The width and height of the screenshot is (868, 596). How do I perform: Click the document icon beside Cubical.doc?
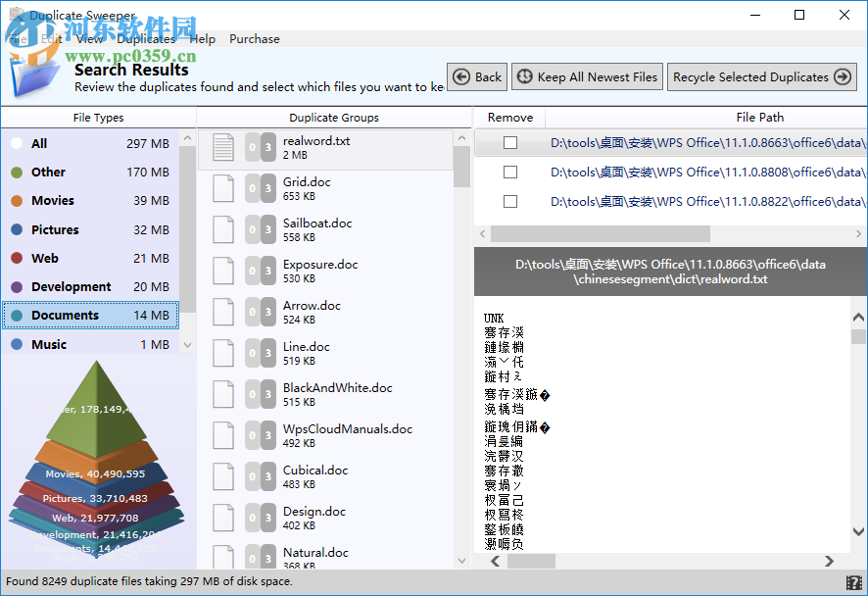coord(222,476)
